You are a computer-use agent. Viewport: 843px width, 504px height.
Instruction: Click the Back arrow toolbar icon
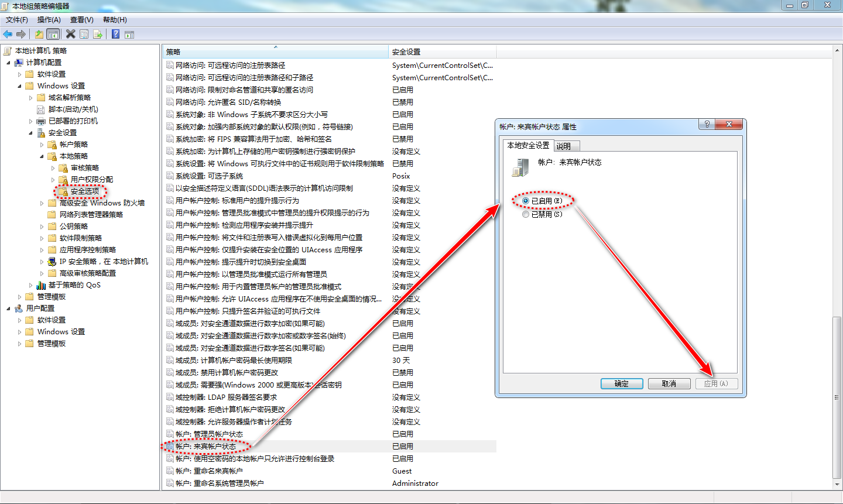(8, 34)
